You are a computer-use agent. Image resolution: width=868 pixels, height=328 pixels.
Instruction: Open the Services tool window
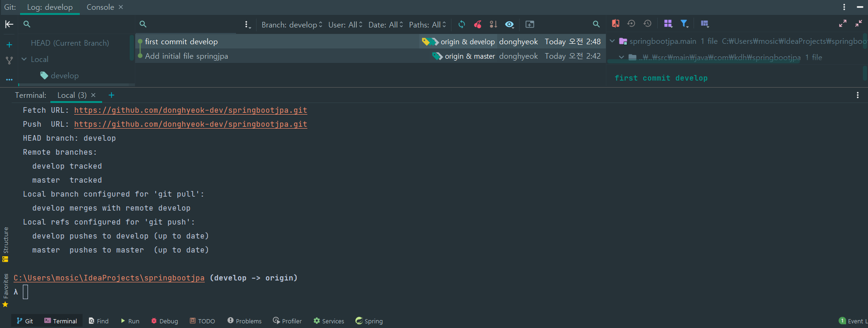329,321
